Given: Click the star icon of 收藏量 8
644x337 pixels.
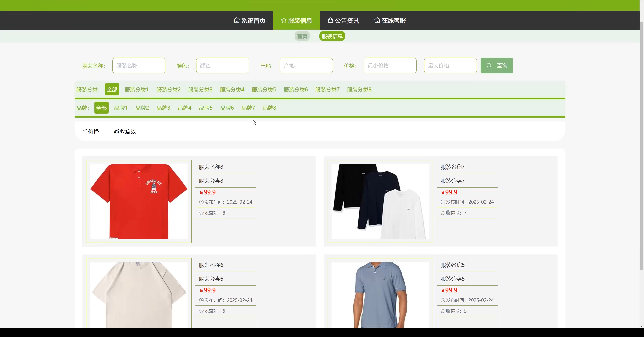Looking at the screenshot, I should 201,213.
